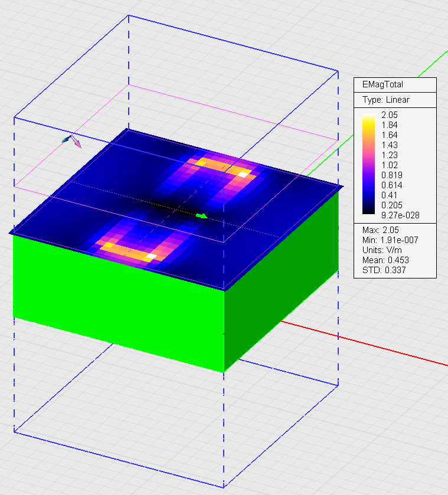Viewport: 448px width, 495px height.
Task: Click the white hot spot in the near field pattern
Action: (151, 257)
